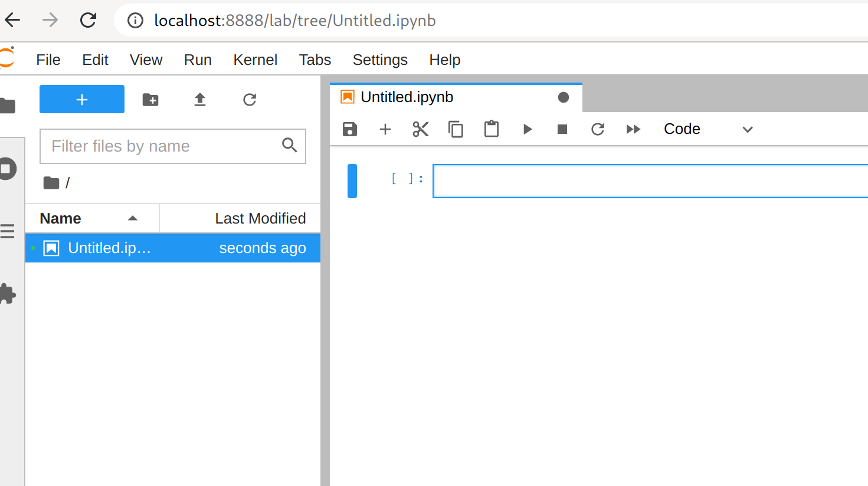Open the View menu
Image resolution: width=868 pixels, height=486 pixels.
point(146,60)
